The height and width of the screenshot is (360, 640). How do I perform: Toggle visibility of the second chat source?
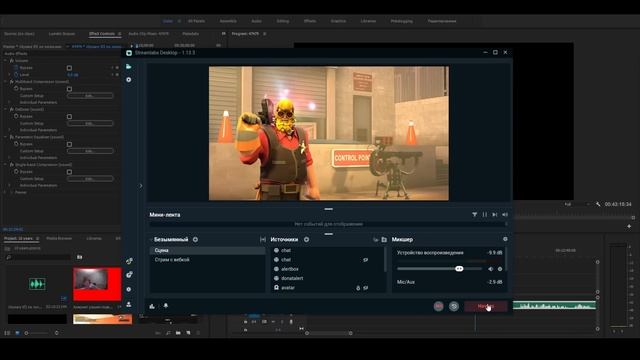pos(366,260)
